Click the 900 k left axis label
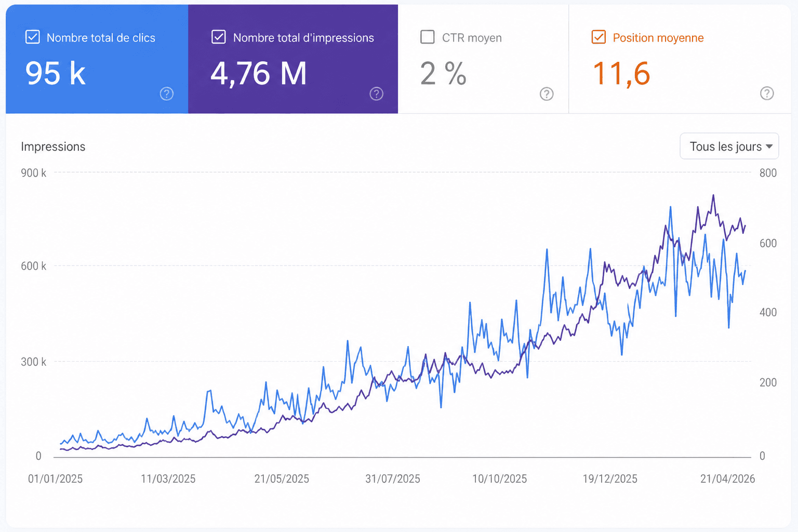 pyautogui.click(x=33, y=173)
